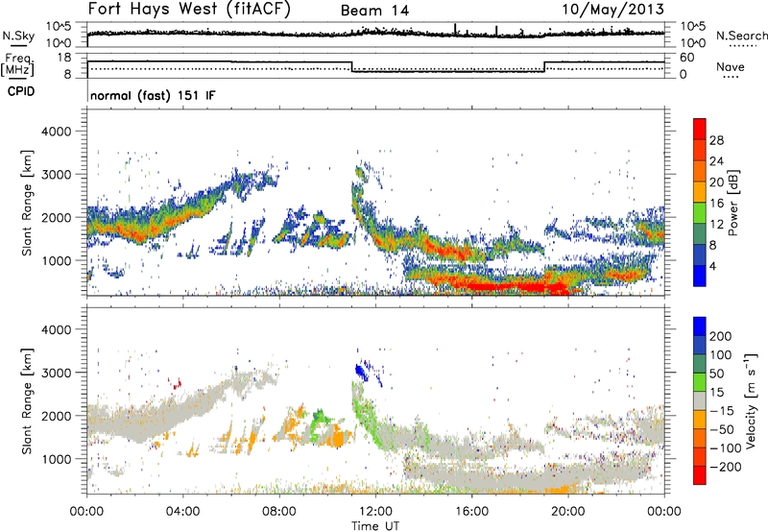768x532 pixels.
Task: Click the 12:00 time tick label
Action: pyautogui.click(x=375, y=511)
